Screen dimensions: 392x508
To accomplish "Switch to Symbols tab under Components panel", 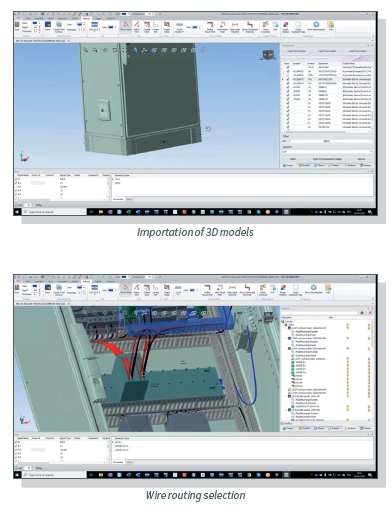I will click(304, 165).
